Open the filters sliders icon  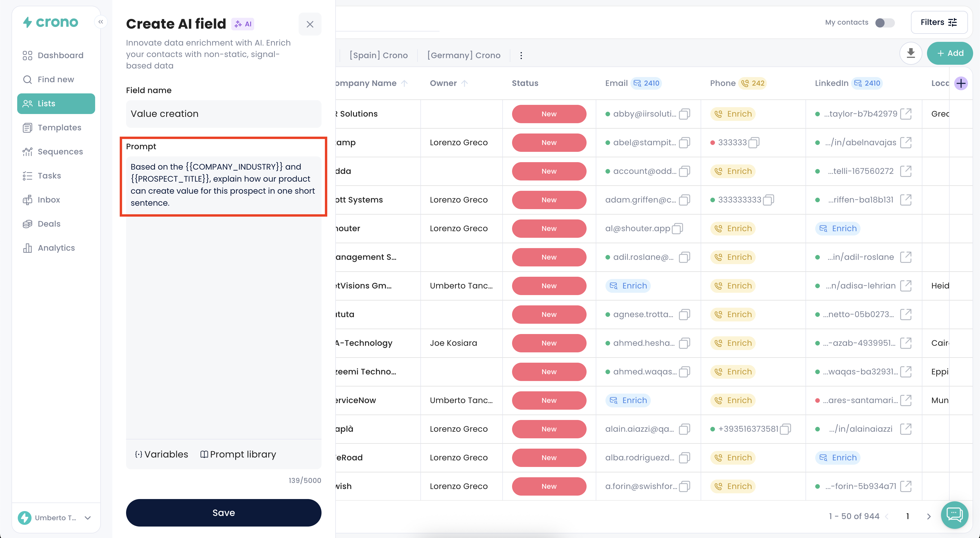pyautogui.click(x=952, y=22)
